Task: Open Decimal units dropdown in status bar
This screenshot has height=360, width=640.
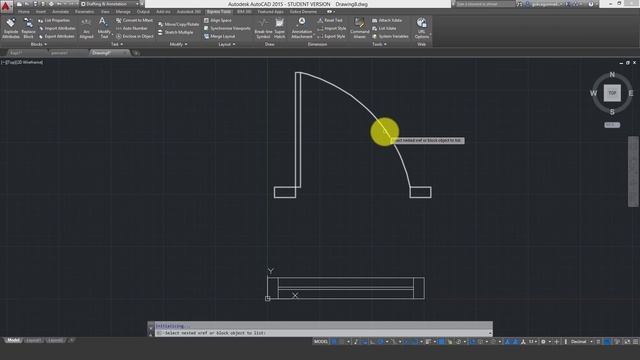Action: pos(581,342)
